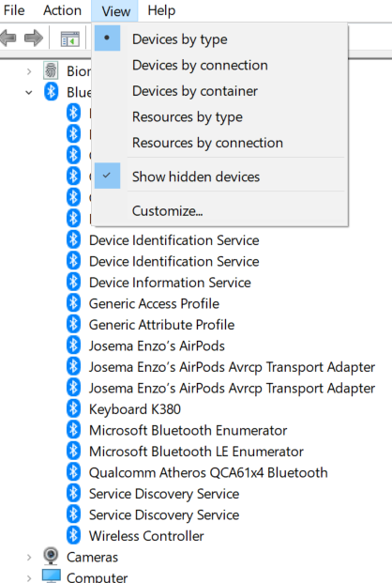This screenshot has width=392, height=583.
Task: Click the Bluetooth category icon
Action: [52, 91]
